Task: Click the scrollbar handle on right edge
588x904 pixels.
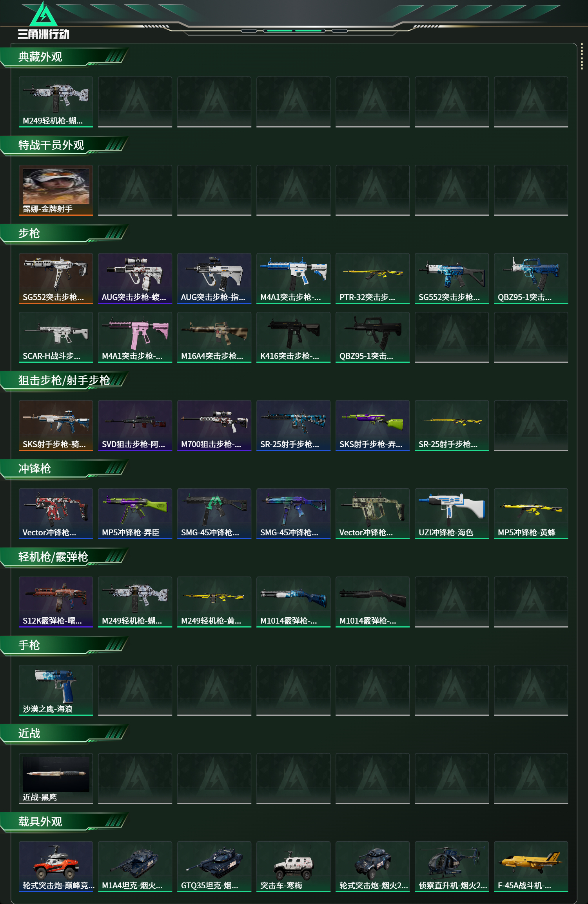Action: (582, 57)
